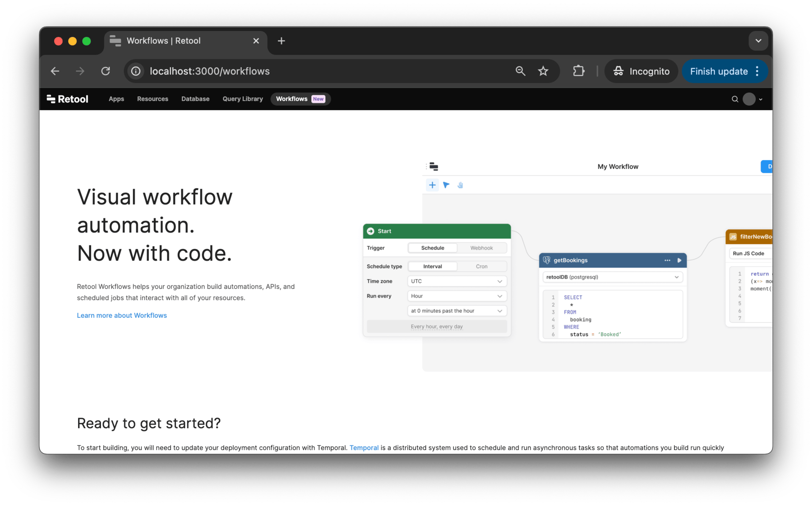Click the Retool logo
The height and width of the screenshot is (506, 812).
(x=67, y=99)
